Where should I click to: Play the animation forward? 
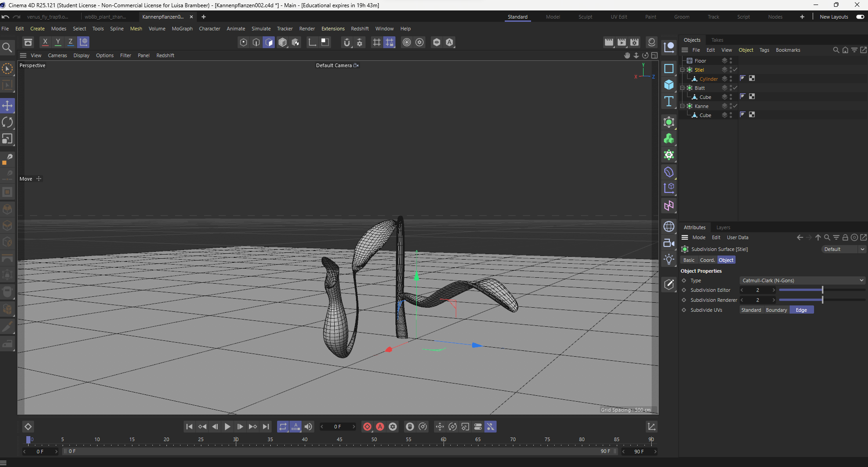(228, 427)
